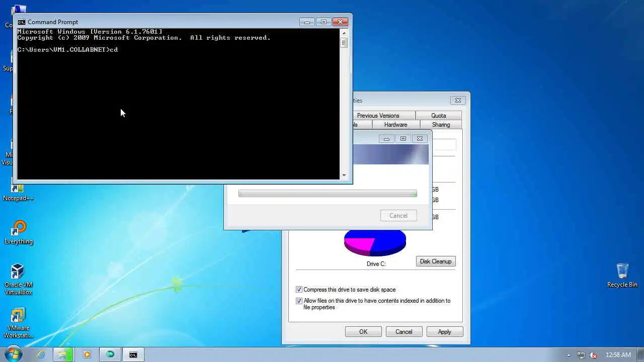The image size is (644, 362).
Task: Click the command line prompt text
Action: [67, 50]
